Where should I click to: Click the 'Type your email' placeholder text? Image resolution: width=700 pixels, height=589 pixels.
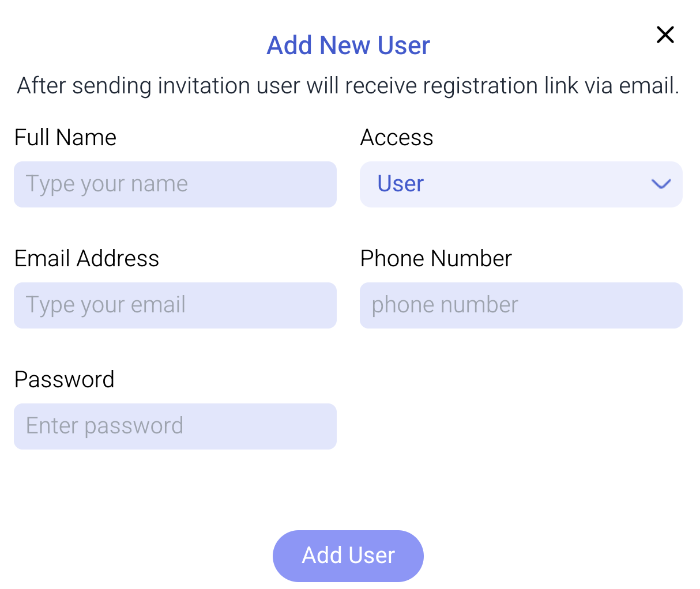tap(106, 305)
